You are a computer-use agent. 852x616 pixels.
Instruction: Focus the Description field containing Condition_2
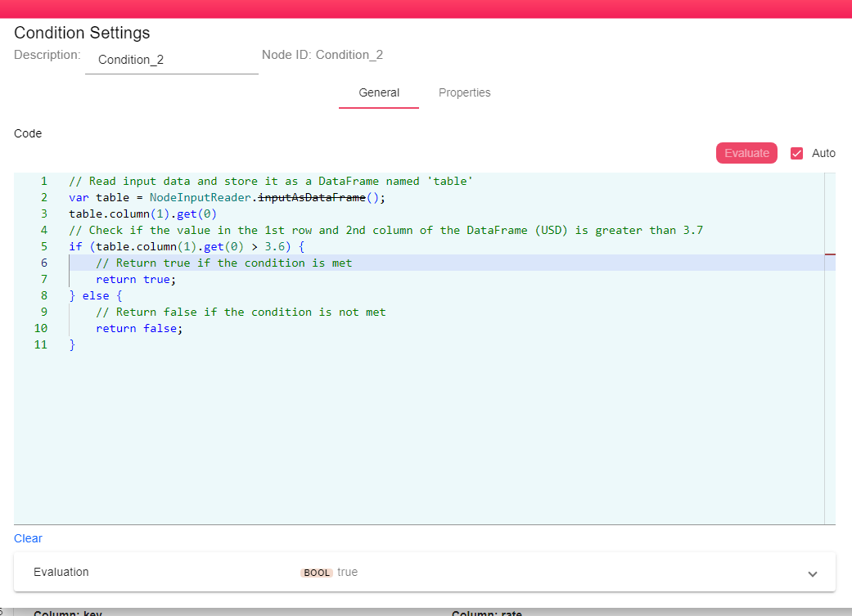(171, 60)
